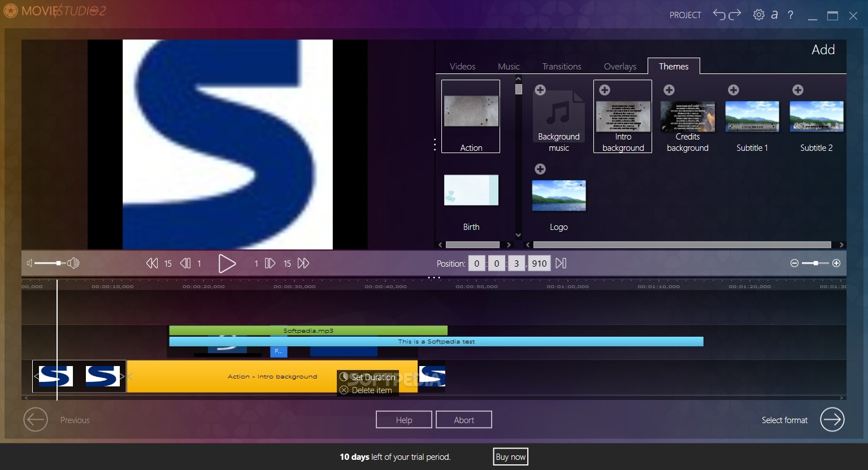This screenshot has width=868, height=470.
Task: Add the Intro background item
Action: click(605, 90)
